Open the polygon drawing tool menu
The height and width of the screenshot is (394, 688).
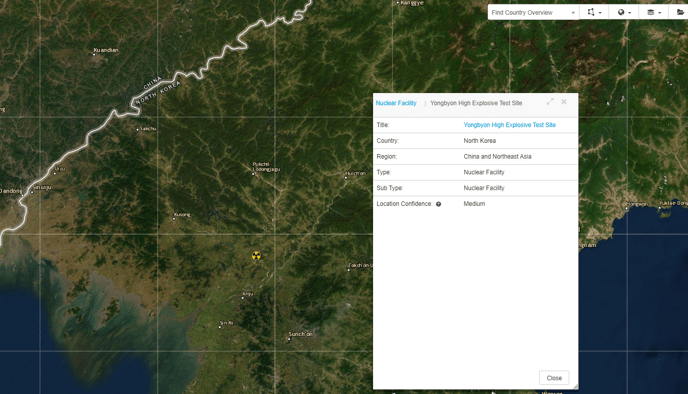coord(594,13)
